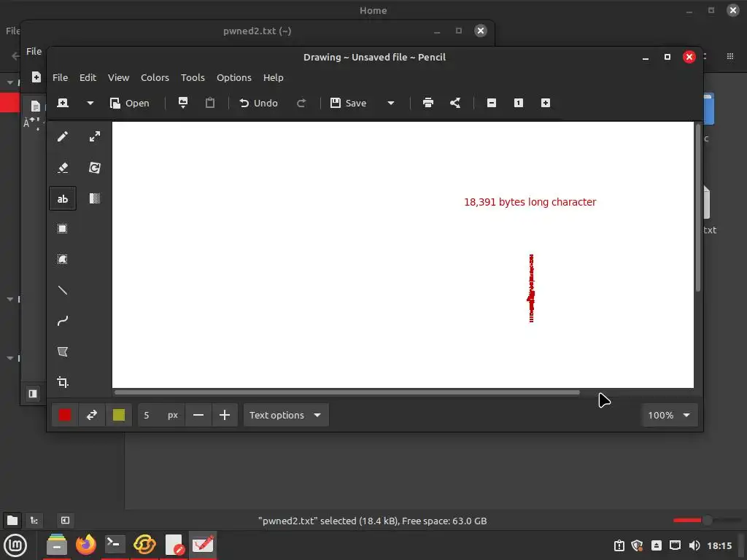The image size is (747, 560).
Task: Open the Edit menu
Action: [x=88, y=77]
